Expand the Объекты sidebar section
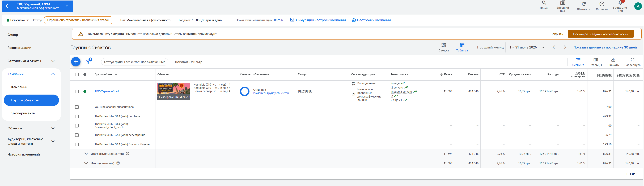 click(53, 128)
